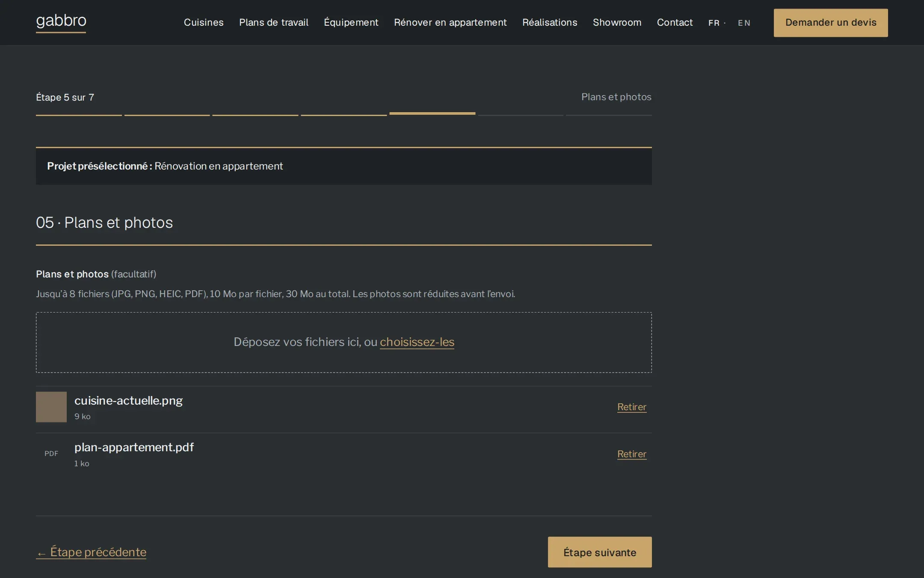
Task: Click the choisissez-les file chooser link
Action: tap(417, 342)
